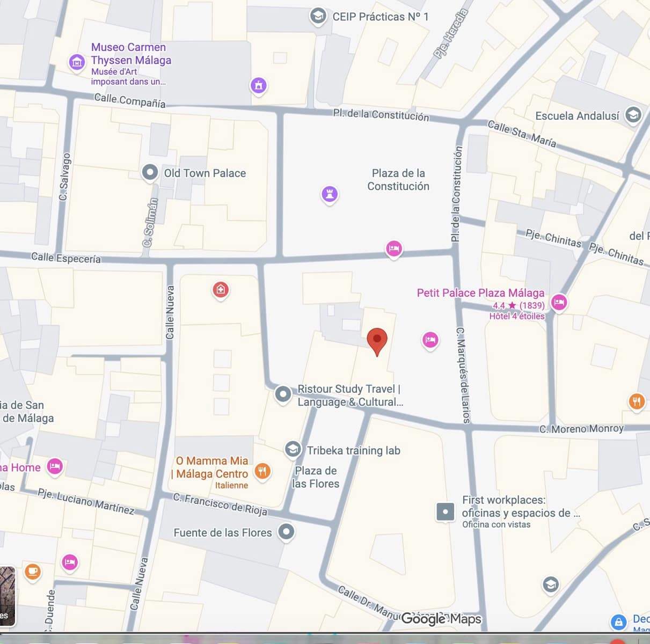Click the Escuela Andalusí label

coord(578,115)
